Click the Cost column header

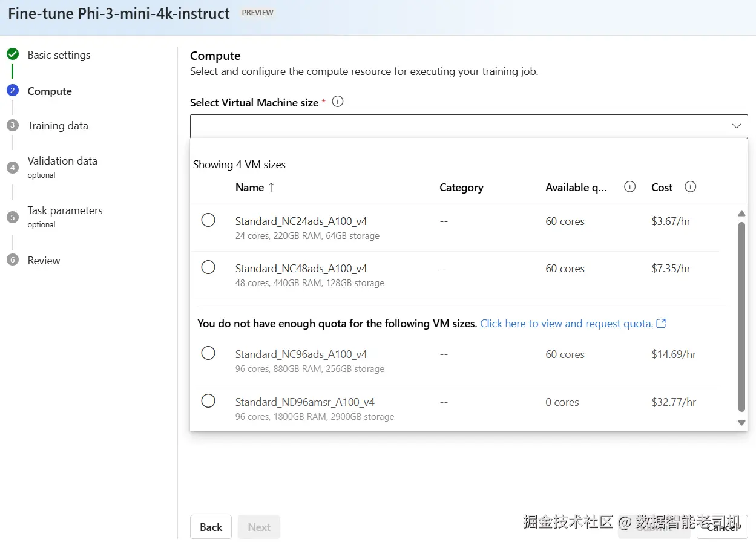point(662,188)
